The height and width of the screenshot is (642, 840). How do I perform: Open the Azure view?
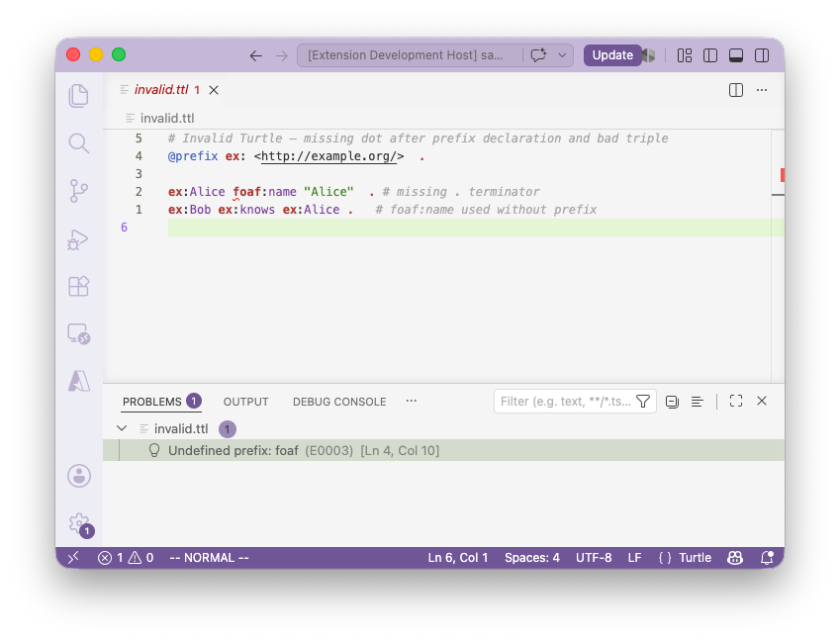pos(79,381)
